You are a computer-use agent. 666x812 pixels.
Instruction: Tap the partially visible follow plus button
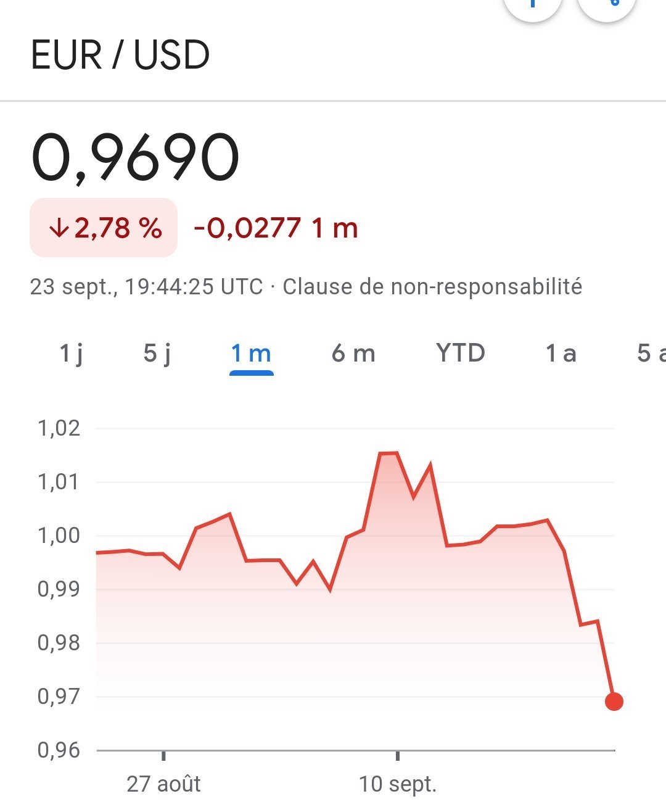532,7
